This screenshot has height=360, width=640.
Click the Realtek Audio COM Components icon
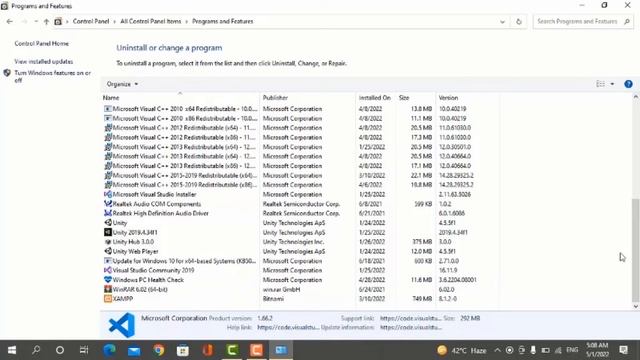108,204
